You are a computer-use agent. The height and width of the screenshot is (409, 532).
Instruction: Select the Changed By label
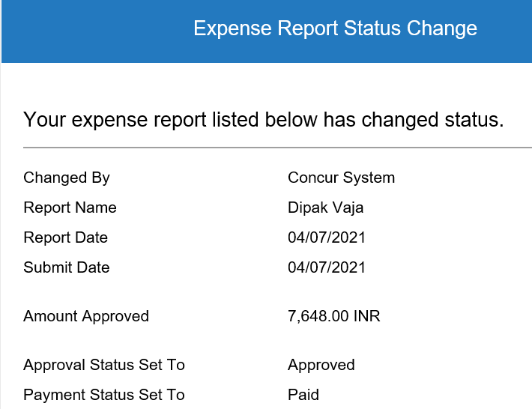[x=67, y=178]
